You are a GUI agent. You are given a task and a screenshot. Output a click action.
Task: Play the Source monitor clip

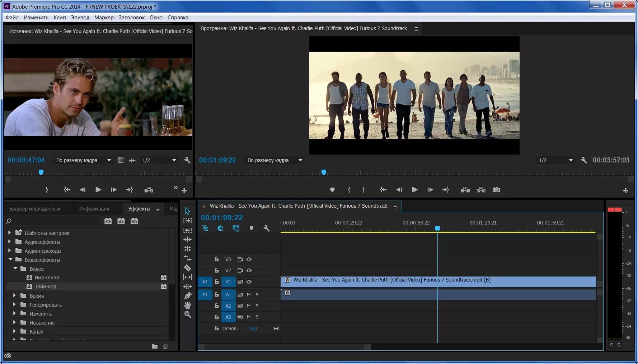pos(98,190)
